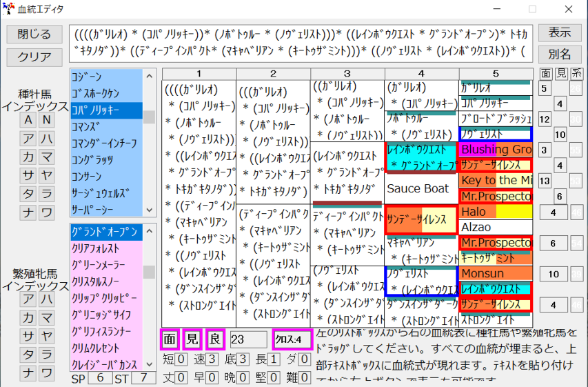Select ワ in the stallion (種牡馬) index
This screenshot has height=387, width=588.
point(46,212)
